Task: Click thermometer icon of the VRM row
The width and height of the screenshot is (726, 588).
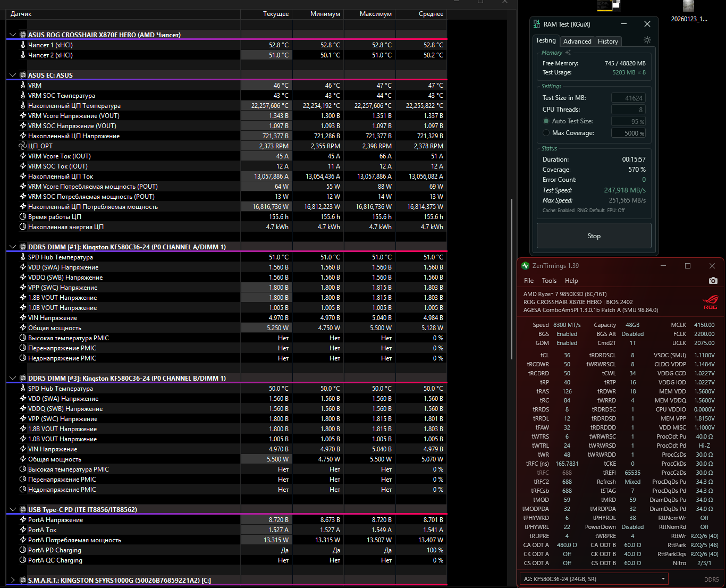Action: (23, 86)
